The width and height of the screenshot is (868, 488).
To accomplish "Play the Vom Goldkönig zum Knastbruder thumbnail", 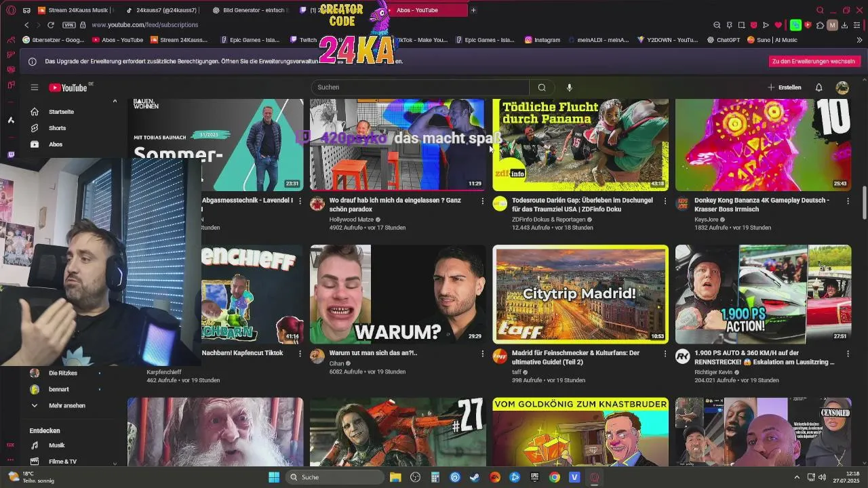I will click(x=580, y=432).
